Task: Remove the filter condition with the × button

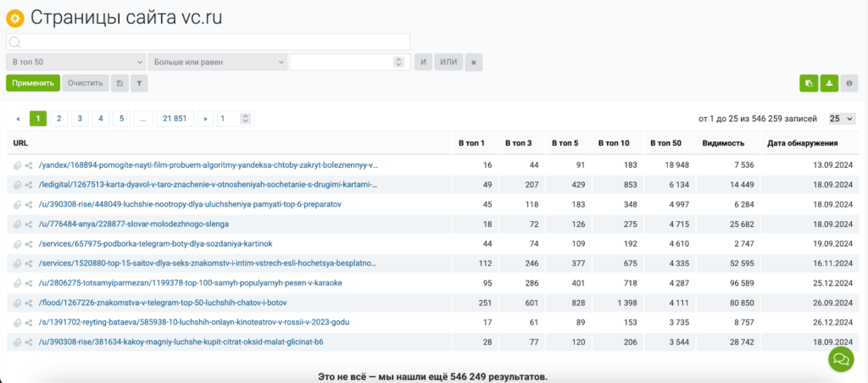Action: (x=475, y=62)
